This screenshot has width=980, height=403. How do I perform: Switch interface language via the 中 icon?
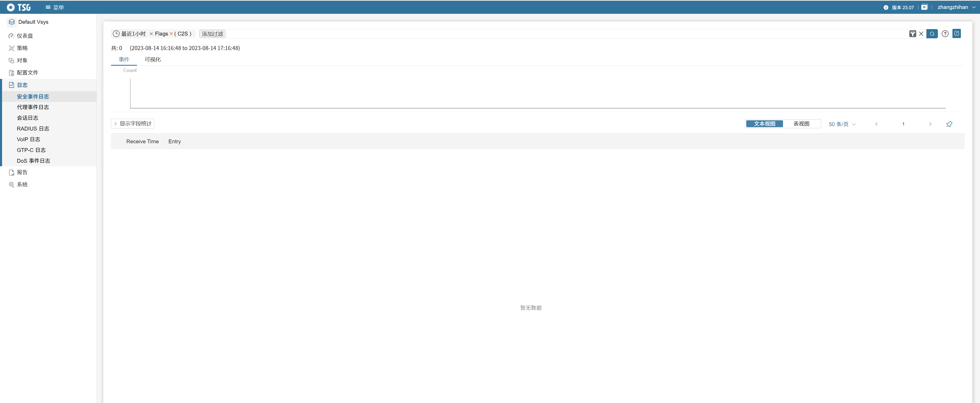click(x=925, y=7)
